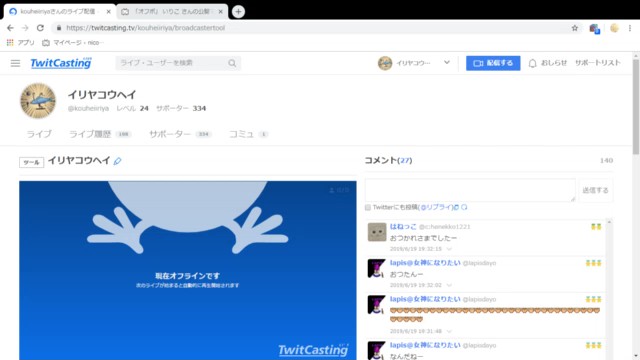
Task: Click the refresh icon beside @リプライ
Action: coord(464,207)
